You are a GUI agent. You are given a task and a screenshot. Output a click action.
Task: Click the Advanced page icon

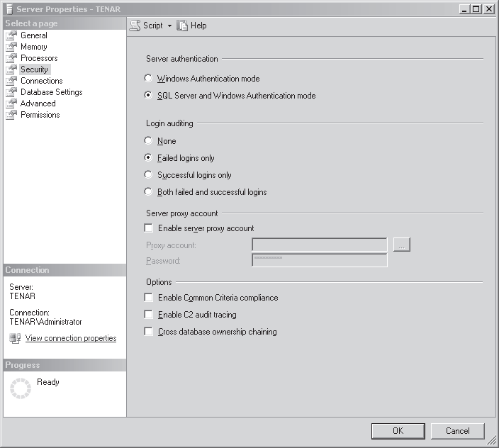[x=11, y=103]
